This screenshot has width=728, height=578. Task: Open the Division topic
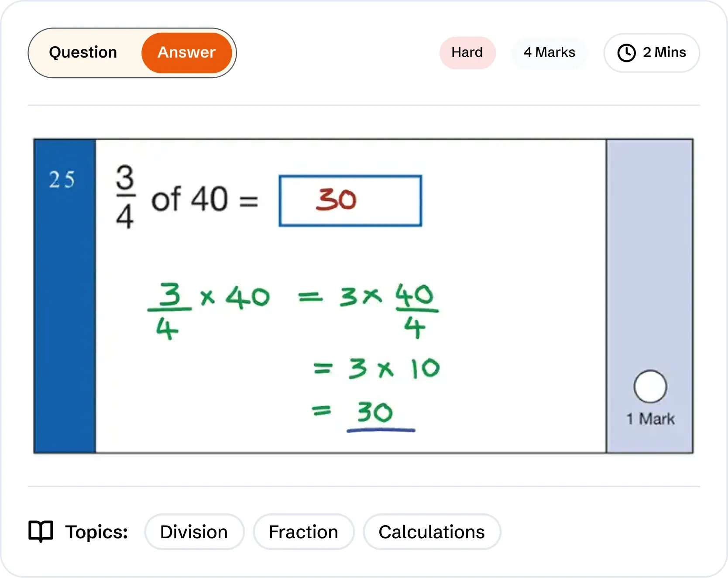(194, 532)
